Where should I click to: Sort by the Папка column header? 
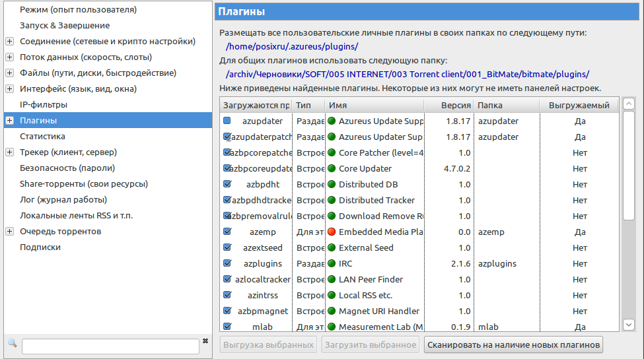pyautogui.click(x=507, y=106)
